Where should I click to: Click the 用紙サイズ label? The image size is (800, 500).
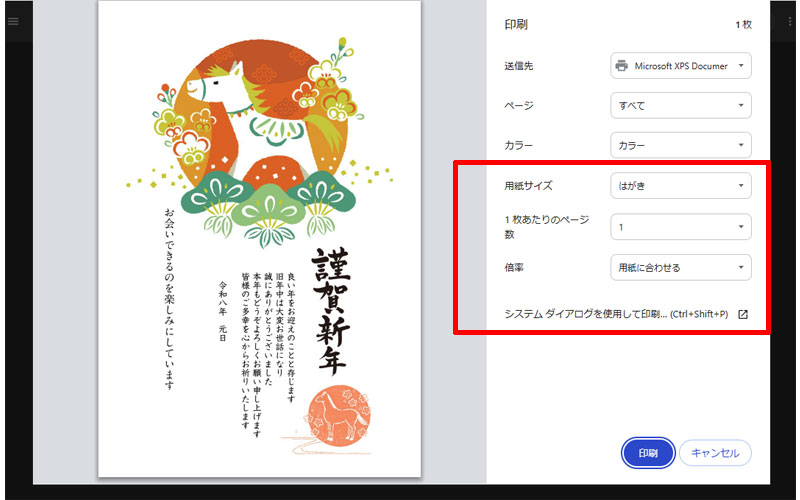click(529, 186)
